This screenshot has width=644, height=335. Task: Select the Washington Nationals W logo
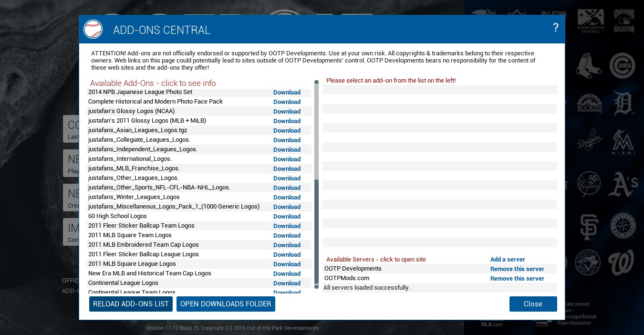pyautogui.click(x=623, y=263)
